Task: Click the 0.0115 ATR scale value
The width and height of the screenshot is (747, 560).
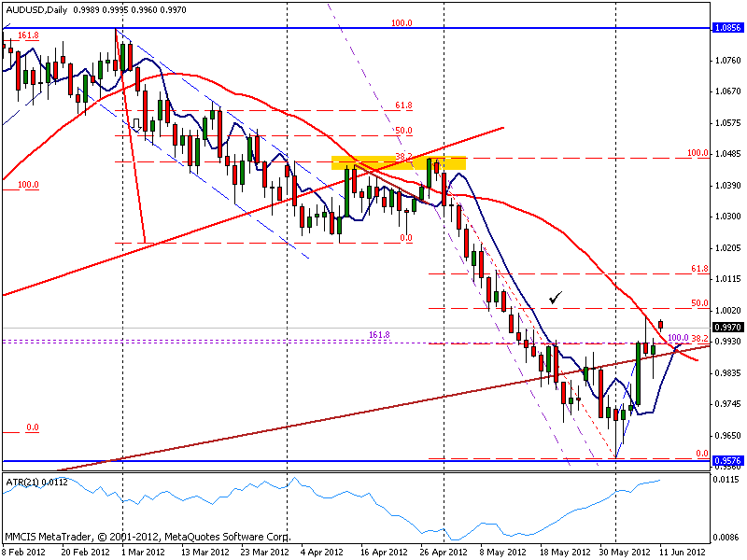Action: click(x=726, y=479)
